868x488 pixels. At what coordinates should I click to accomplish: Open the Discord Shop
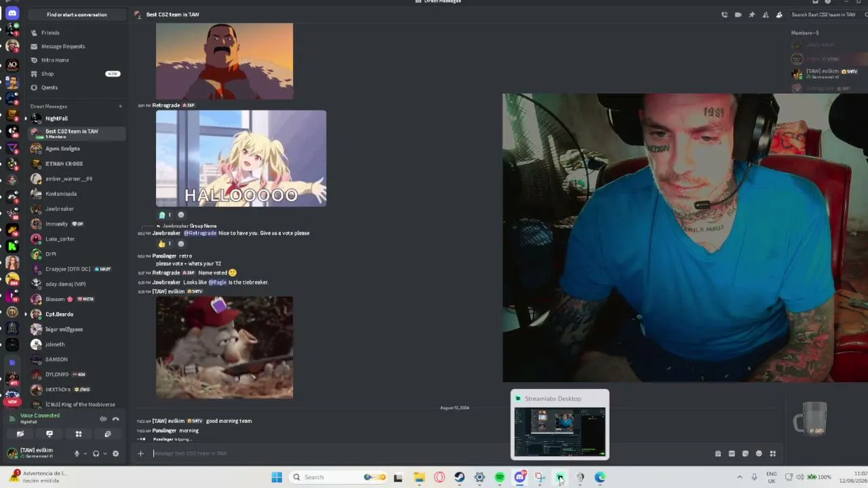(x=76, y=74)
